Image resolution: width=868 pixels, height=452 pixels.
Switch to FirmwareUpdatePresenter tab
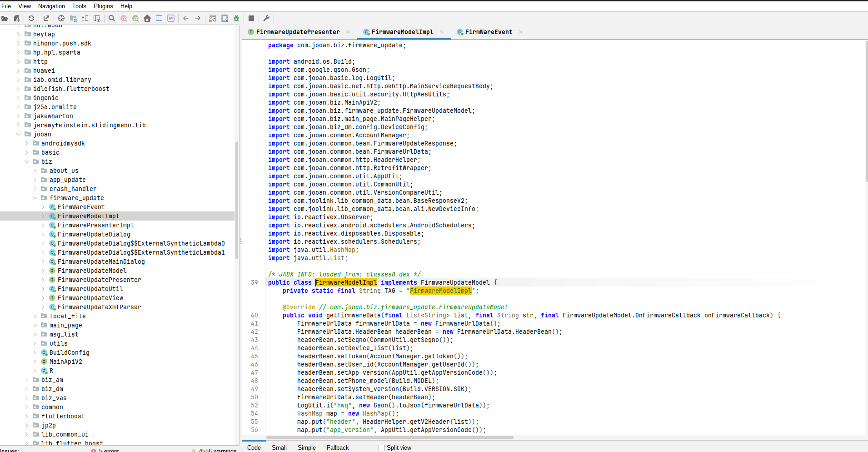pos(298,32)
